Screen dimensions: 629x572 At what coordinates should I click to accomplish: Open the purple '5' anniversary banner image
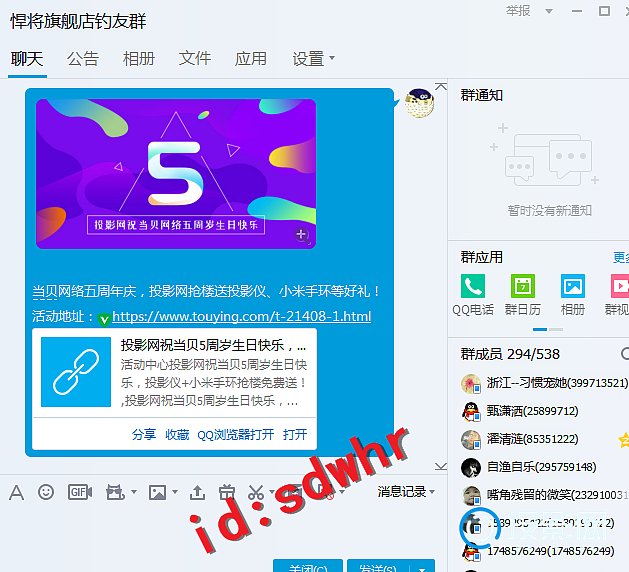click(176, 174)
